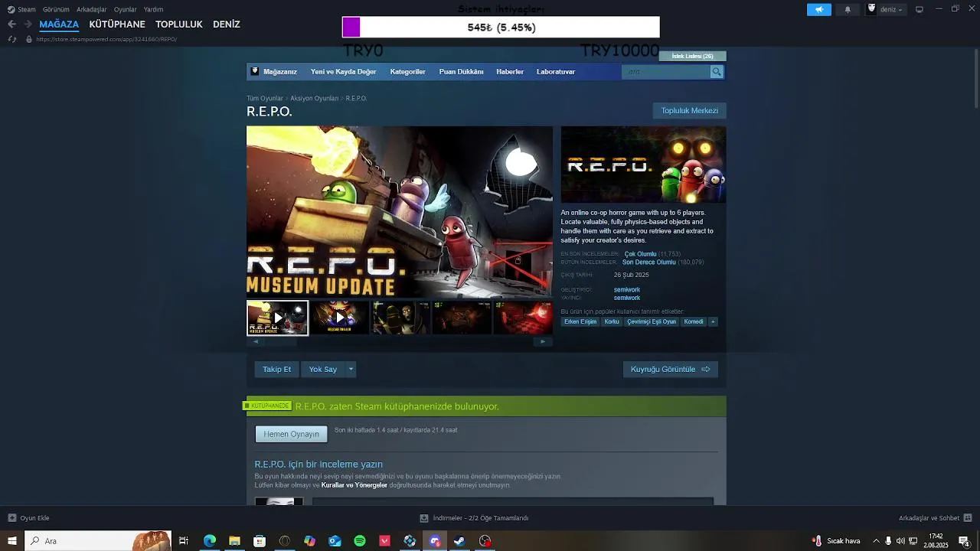Open the Windows Start menu

[12, 541]
